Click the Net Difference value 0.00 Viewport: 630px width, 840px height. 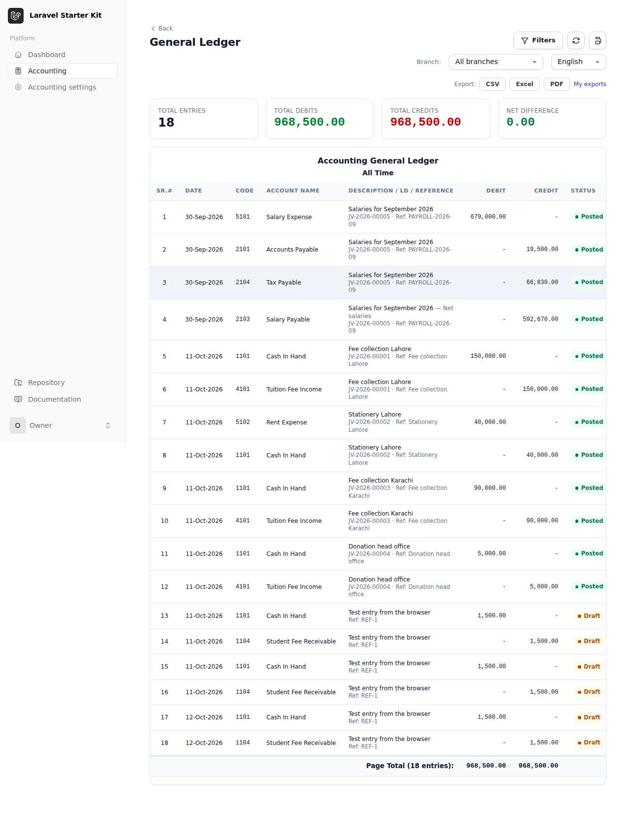(520, 122)
